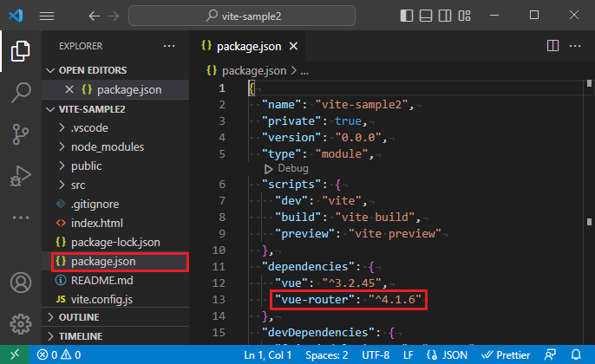Screen dimensions: 595x364
Task: Click the breadcrumb ellipsis segment
Action: (304, 71)
